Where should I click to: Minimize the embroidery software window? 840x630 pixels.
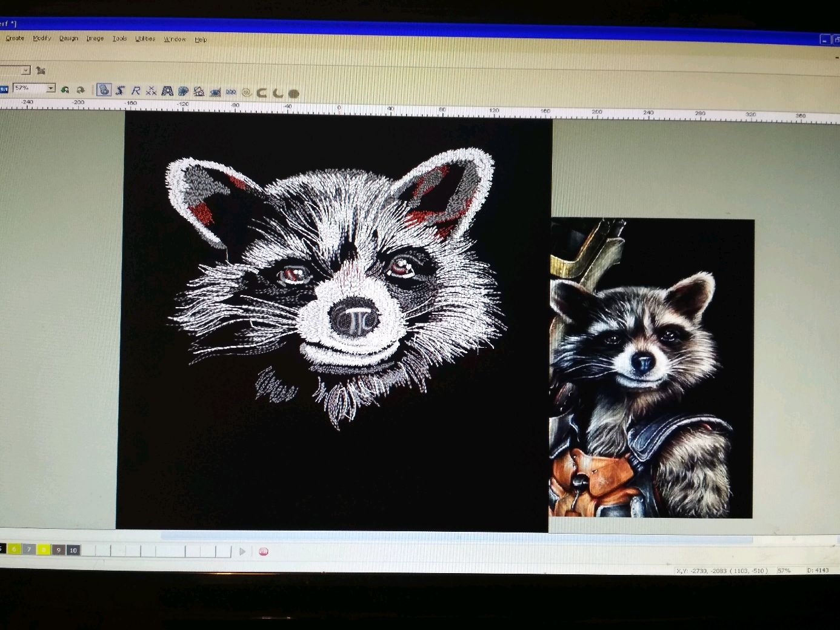coord(825,39)
